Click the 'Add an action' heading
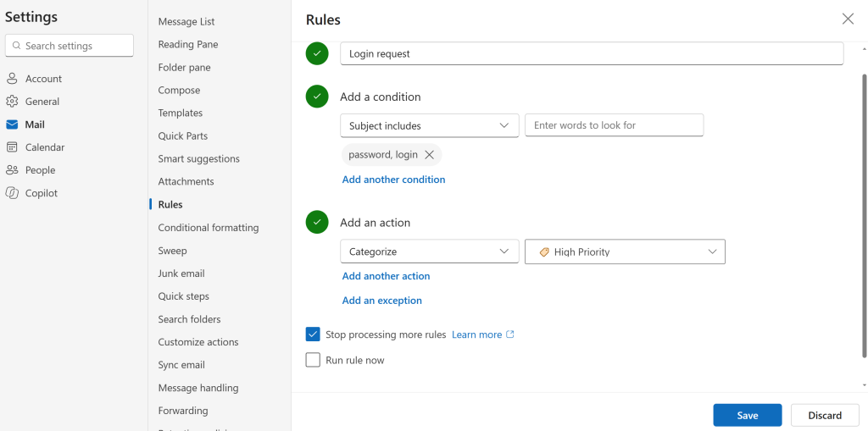Image resolution: width=868 pixels, height=431 pixels. pos(376,223)
